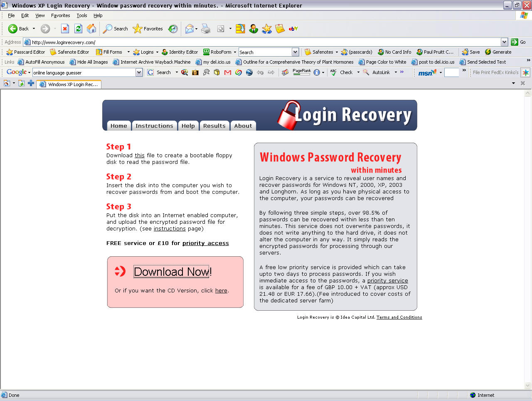Open the Edit menu
The width and height of the screenshot is (532, 401).
(25, 15)
